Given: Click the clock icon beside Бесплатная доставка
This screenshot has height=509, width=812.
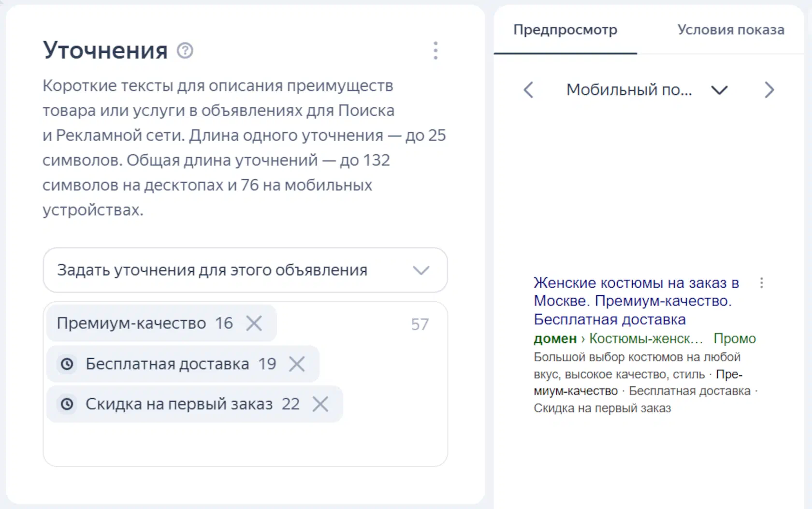Looking at the screenshot, I should [67, 364].
